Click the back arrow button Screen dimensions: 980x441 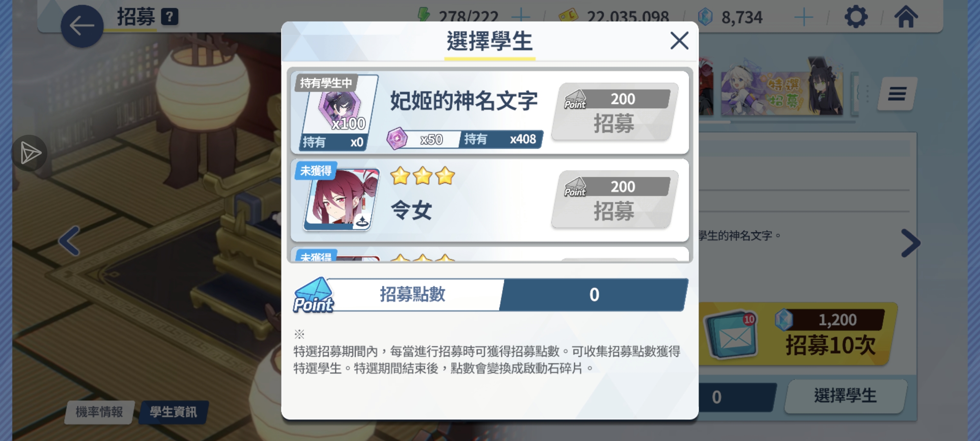coord(82,26)
